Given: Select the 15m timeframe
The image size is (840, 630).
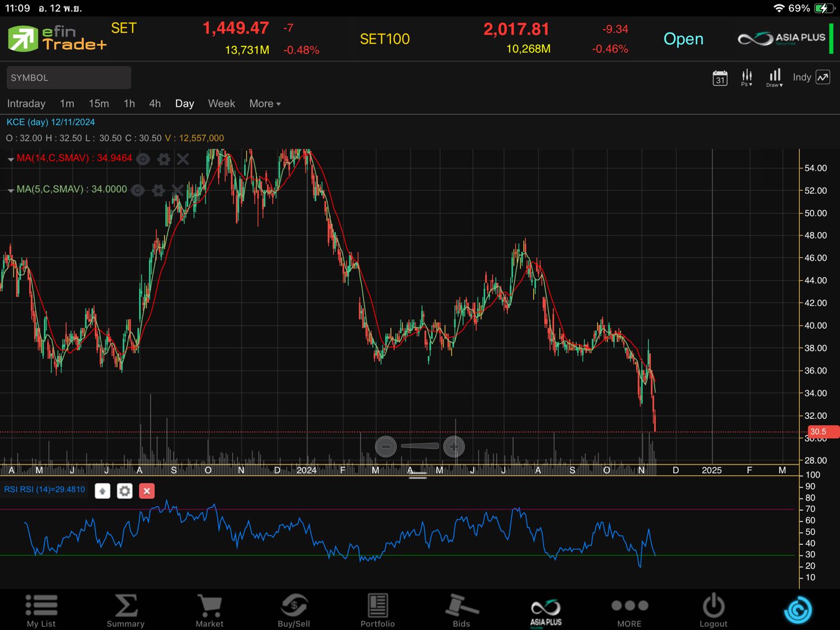Looking at the screenshot, I should (x=99, y=104).
